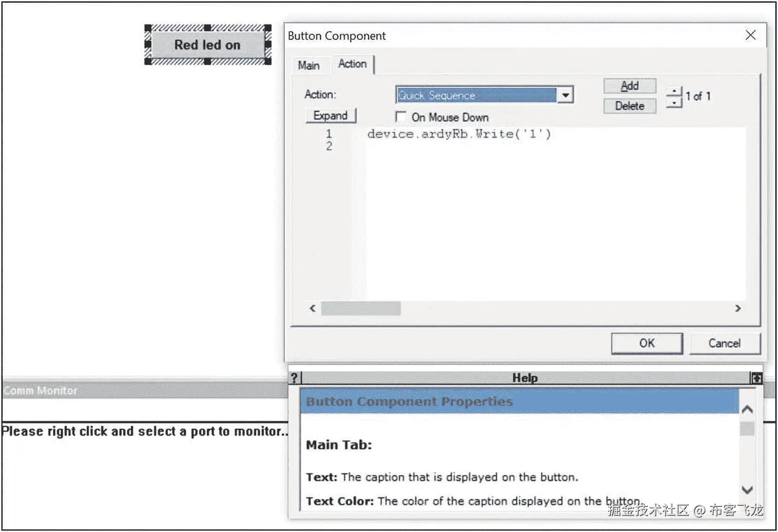
Task: Click the '1 of 1' action counter text
Action: point(698,96)
